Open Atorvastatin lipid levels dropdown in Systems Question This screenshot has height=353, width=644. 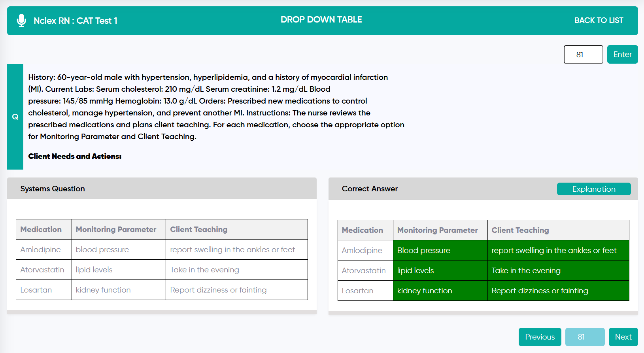click(119, 270)
